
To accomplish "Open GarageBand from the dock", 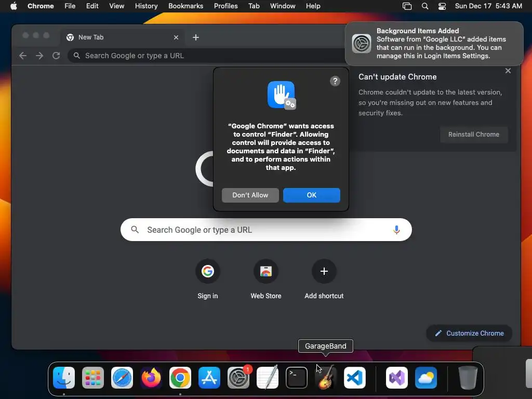I will 326,378.
